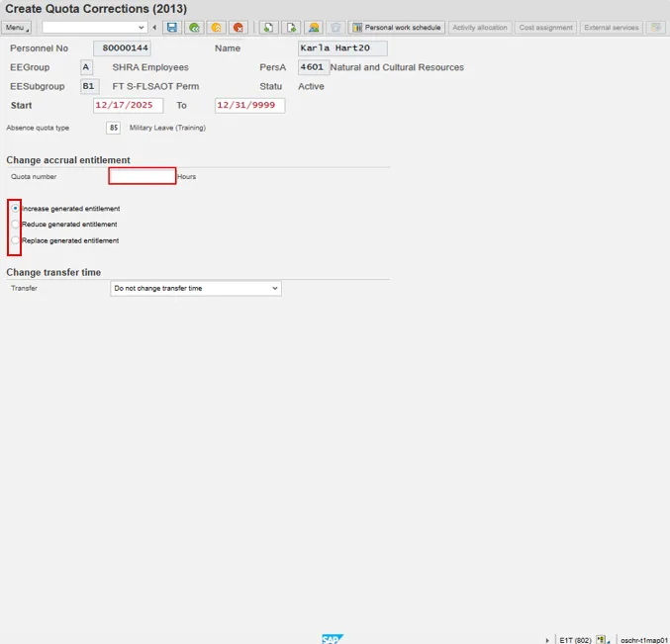Expand the status bar arrow
The width and height of the screenshot is (670, 644).
pos(547,640)
